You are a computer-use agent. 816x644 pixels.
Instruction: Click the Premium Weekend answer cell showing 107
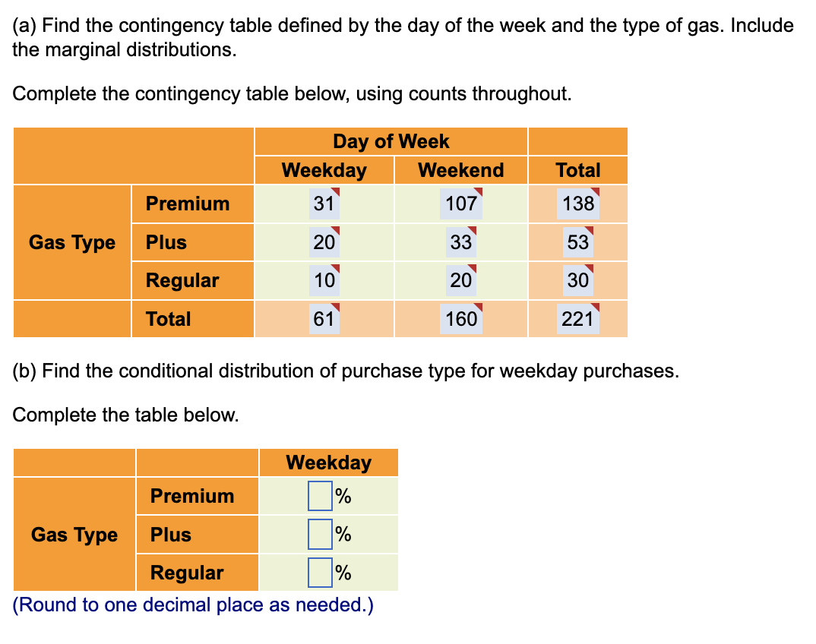point(461,204)
